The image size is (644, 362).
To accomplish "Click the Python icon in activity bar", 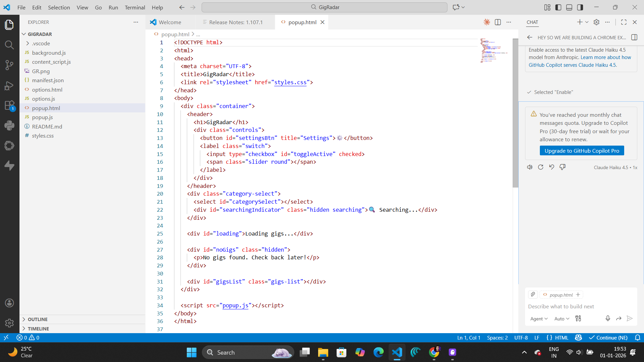I will [x=9, y=125].
